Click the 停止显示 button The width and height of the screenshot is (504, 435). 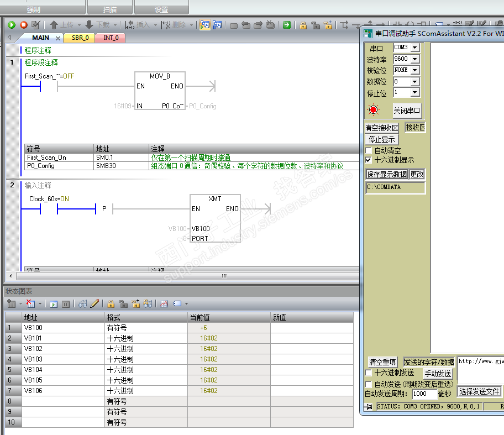coord(381,139)
